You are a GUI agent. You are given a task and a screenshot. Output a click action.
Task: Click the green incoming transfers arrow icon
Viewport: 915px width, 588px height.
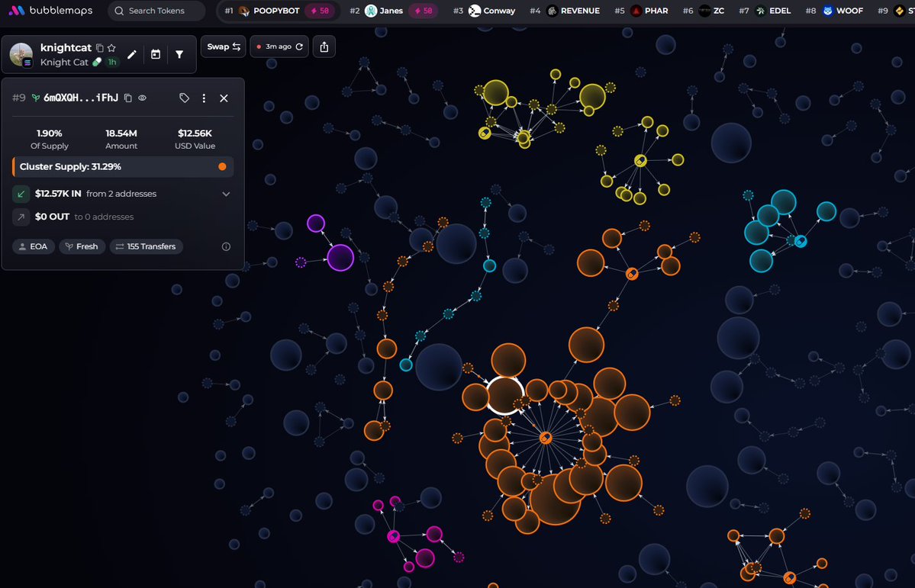[x=21, y=194]
